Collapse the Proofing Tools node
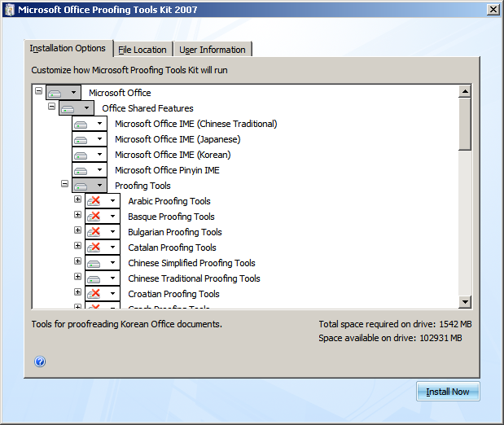The width and height of the screenshot is (504, 425). point(64,183)
